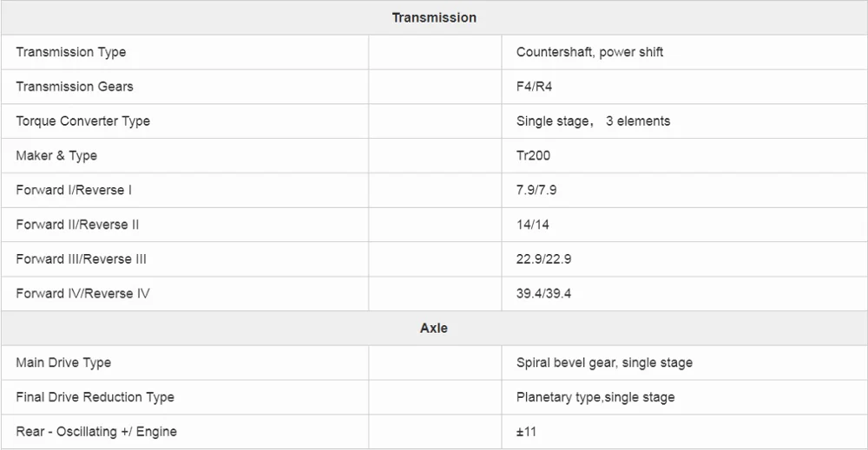Click the 22.9/22.9 speed value
Viewport: 868px width, 450px height.
click(543, 259)
